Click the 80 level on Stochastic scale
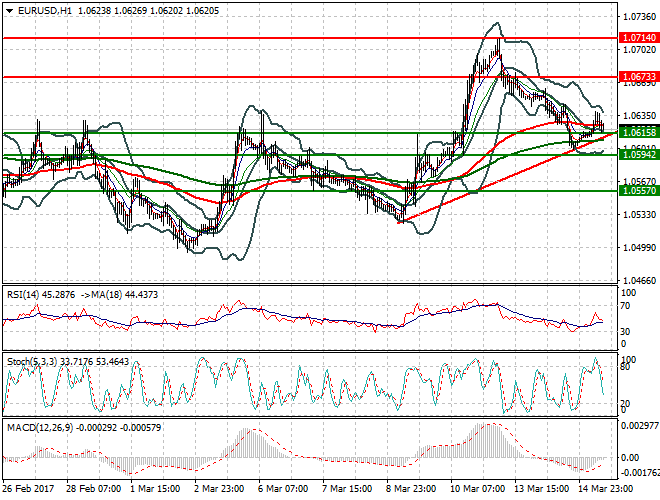660x500 pixels. coord(624,367)
